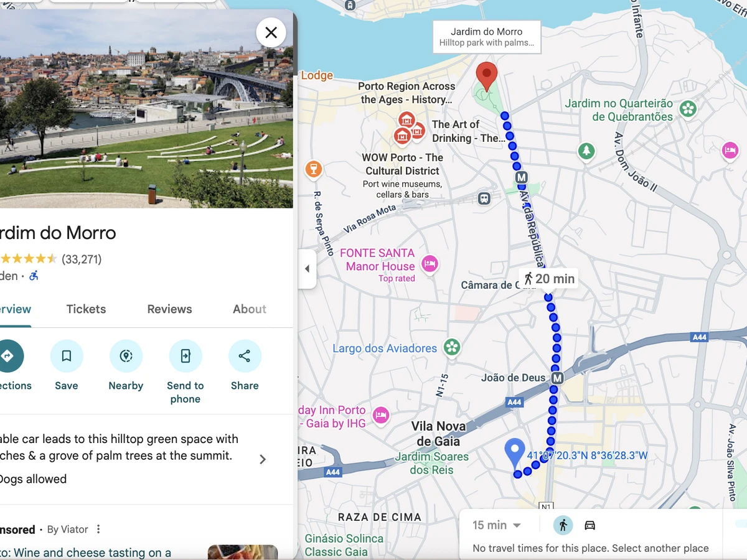Switch to the Reviews tab

(x=169, y=309)
